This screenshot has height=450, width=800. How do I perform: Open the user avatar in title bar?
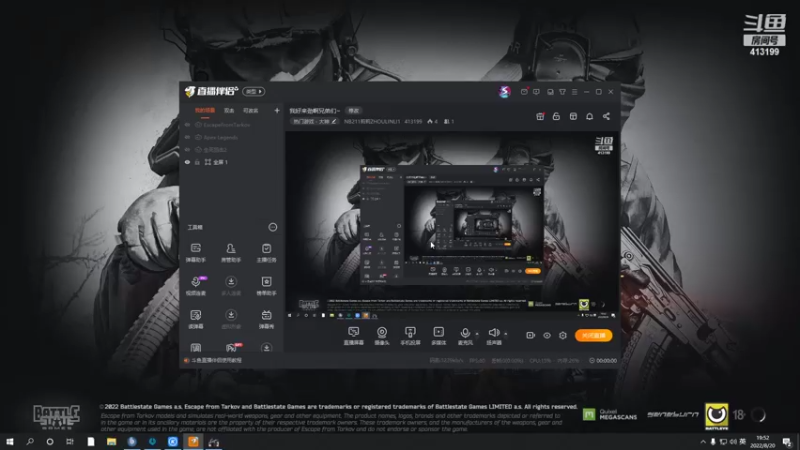[505, 92]
